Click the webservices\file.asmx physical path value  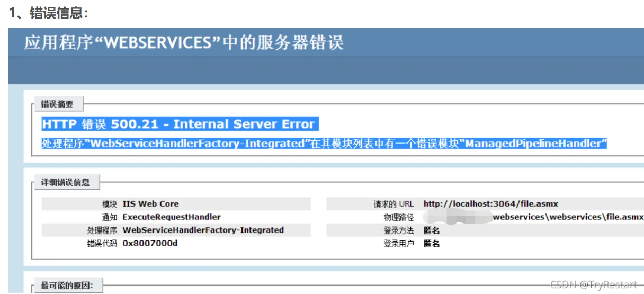pos(568,217)
